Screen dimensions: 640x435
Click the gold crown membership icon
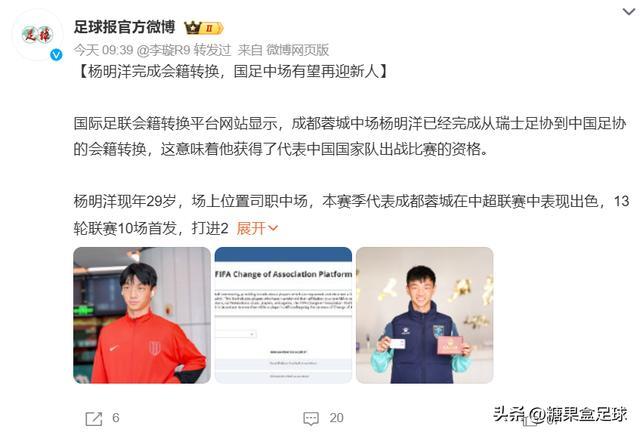click(192, 28)
